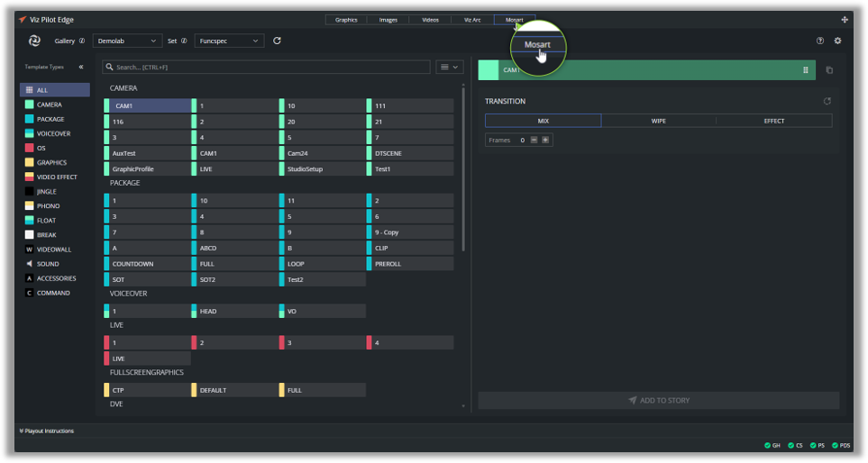
Task: Click the move arrows icon at top right
Action: pyautogui.click(x=845, y=19)
